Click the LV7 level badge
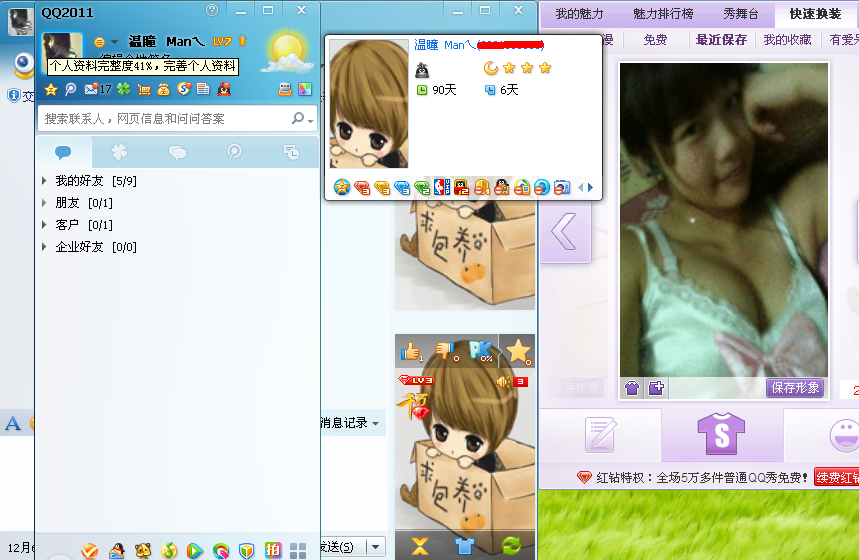This screenshot has height=560, width=859. [x=222, y=41]
